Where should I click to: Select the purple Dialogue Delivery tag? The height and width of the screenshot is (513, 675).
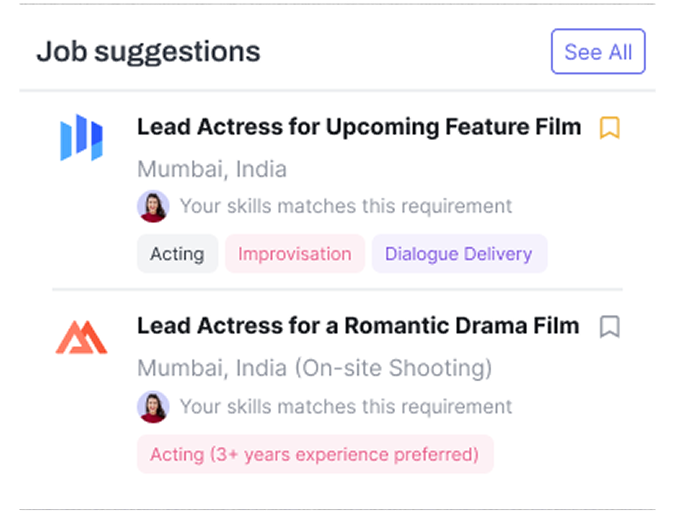pyautogui.click(x=459, y=254)
